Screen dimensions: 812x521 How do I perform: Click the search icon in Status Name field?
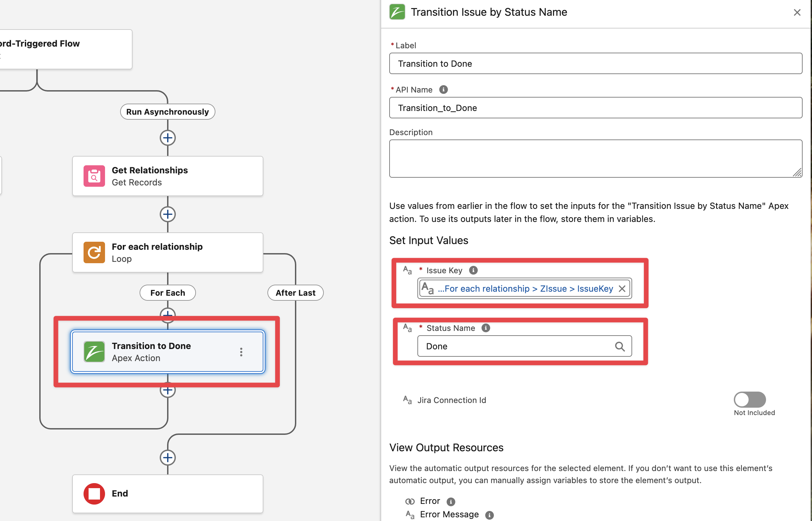pos(620,346)
